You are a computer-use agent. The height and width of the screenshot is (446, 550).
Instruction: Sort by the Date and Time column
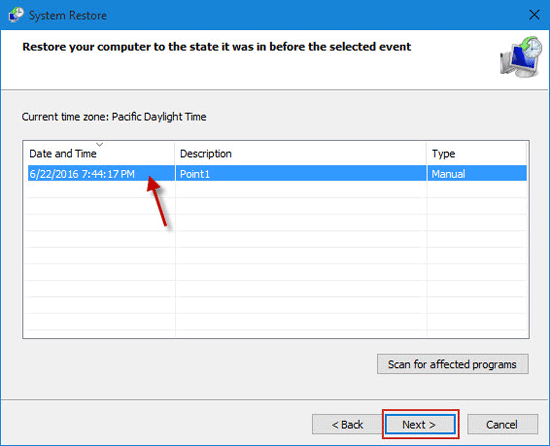coord(63,154)
